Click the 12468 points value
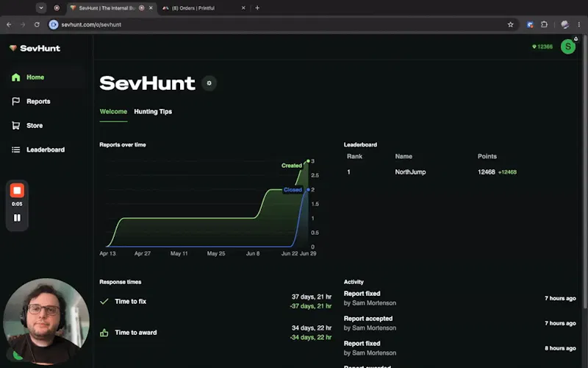588x368 pixels. click(x=486, y=172)
